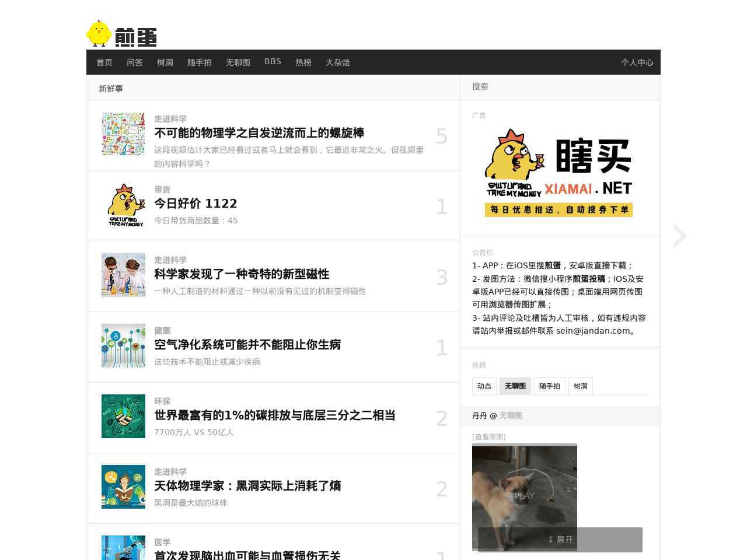Open 问答 in the navigation bar

pyautogui.click(x=135, y=62)
